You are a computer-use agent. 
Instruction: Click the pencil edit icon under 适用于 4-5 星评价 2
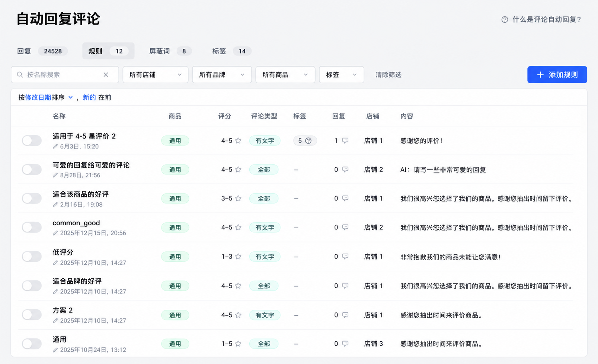(x=55, y=146)
